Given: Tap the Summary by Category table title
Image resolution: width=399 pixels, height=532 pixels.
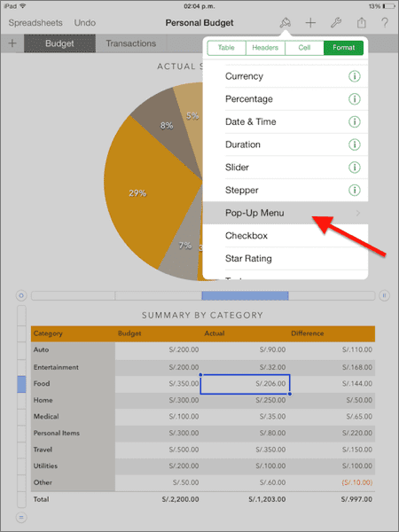Looking at the screenshot, I should 202,315.
